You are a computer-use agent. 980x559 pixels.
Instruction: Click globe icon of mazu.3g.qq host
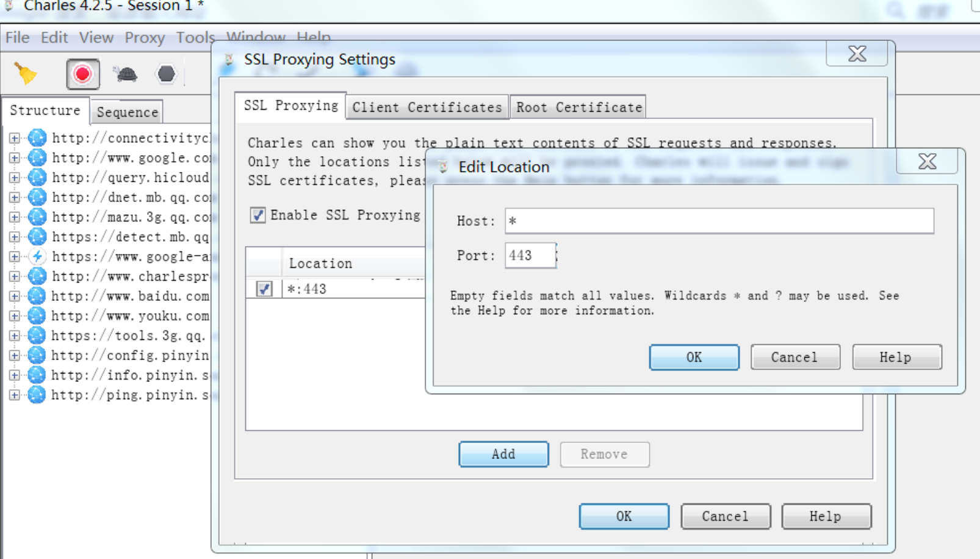point(37,217)
